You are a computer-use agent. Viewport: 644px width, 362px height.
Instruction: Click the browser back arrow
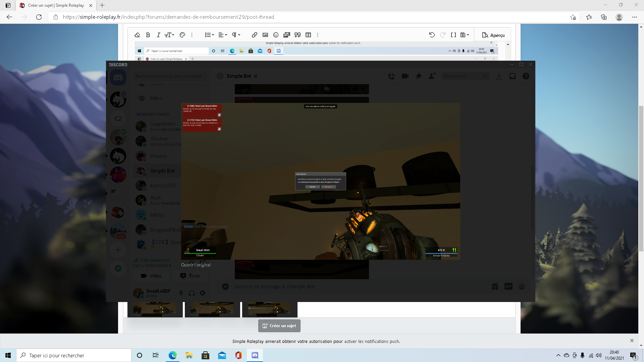click(x=9, y=17)
